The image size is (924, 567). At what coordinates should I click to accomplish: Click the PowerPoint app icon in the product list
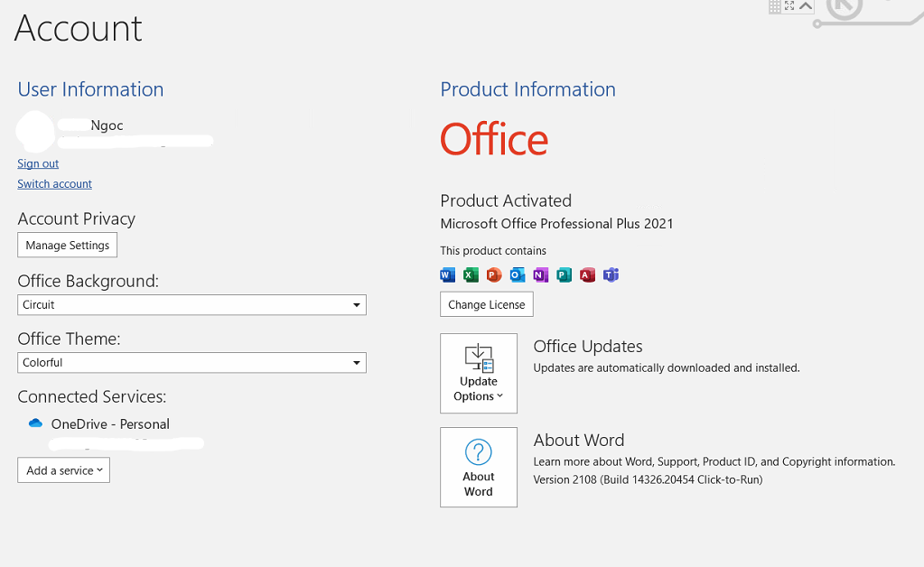[x=494, y=275]
